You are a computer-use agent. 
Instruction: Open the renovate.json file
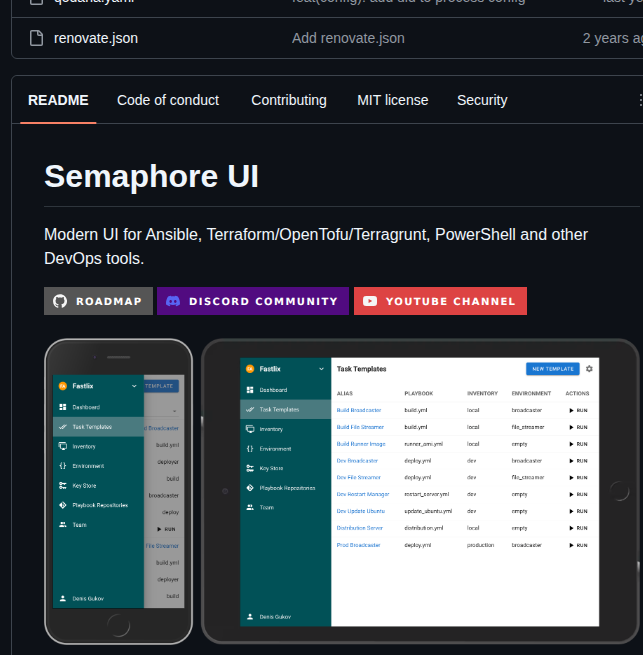96,38
